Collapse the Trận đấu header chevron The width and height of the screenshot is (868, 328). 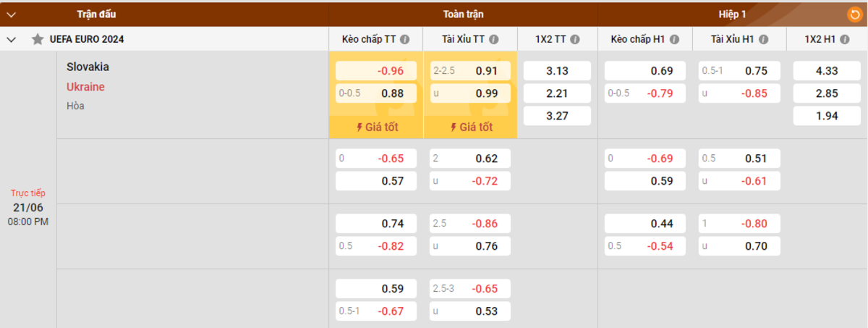pyautogui.click(x=12, y=14)
